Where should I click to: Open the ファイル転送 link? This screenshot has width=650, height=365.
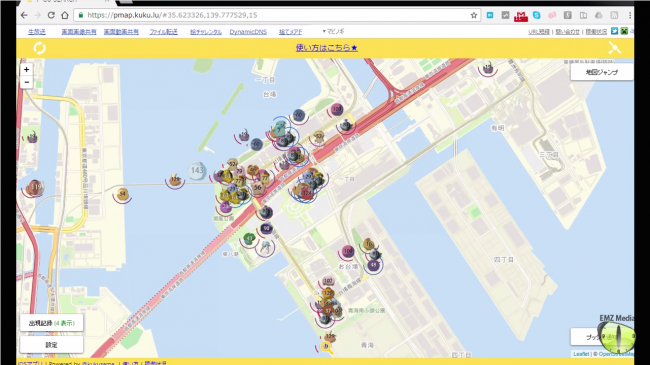click(x=163, y=32)
